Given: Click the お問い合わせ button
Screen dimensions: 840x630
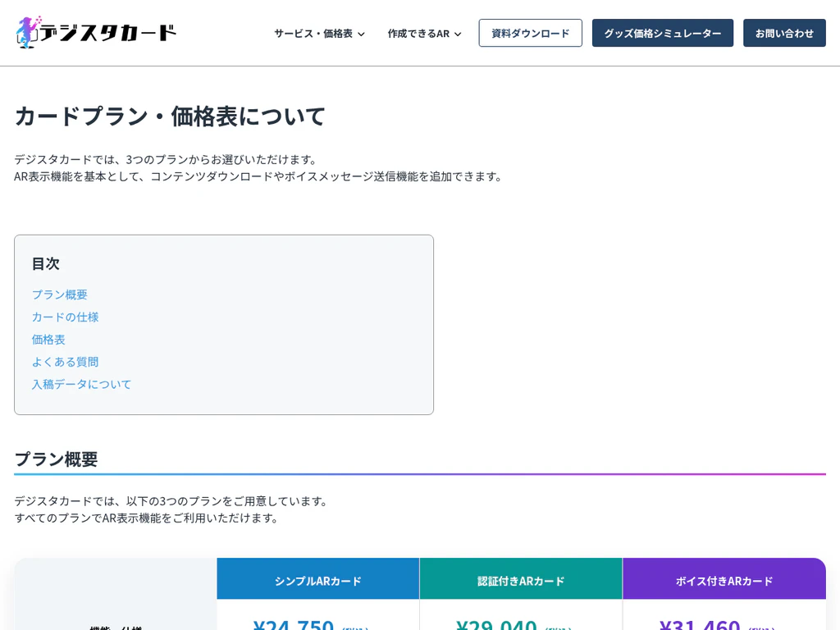Looking at the screenshot, I should click(784, 33).
